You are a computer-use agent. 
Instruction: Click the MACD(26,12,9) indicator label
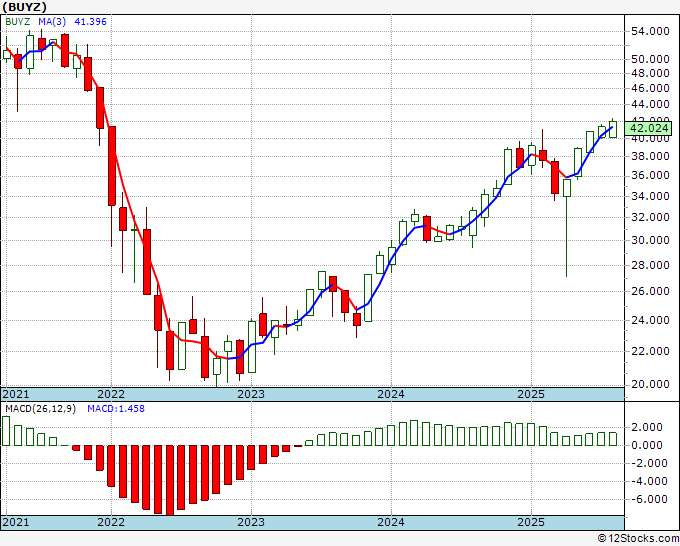tap(40, 409)
